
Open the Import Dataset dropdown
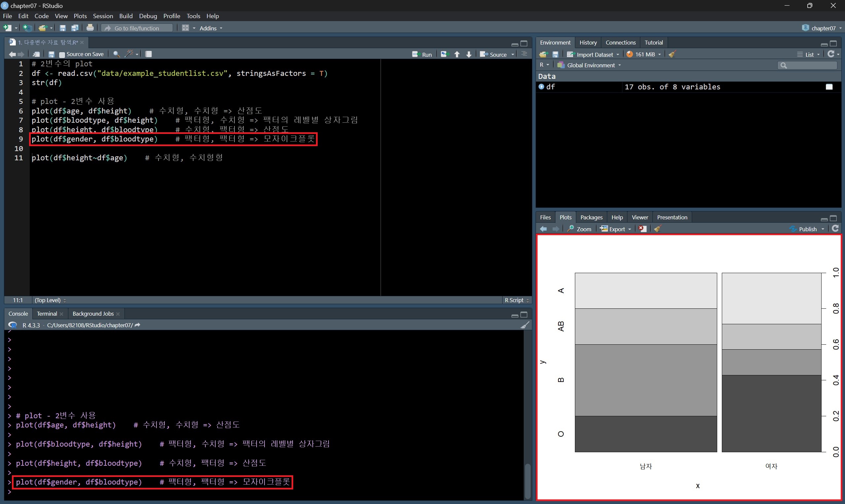(594, 54)
